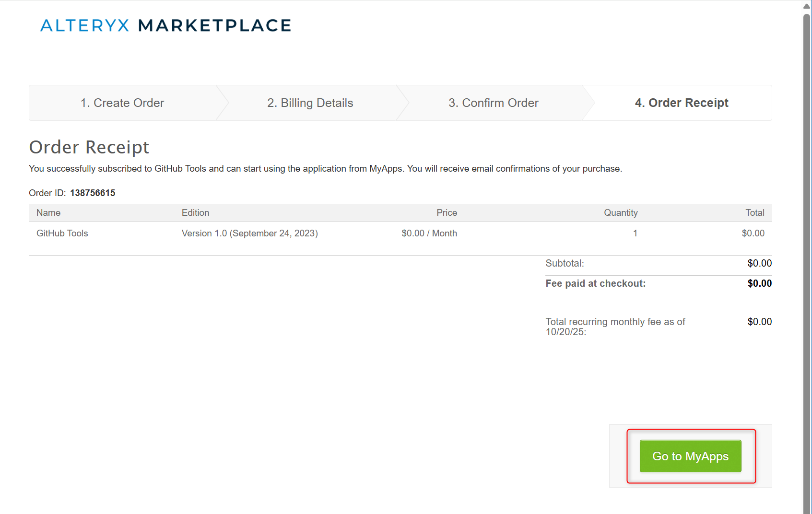This screenshot has width=812, height=514.
Task: Click the $0.00 / Month price cell
Action: click(x=429, y=234)
